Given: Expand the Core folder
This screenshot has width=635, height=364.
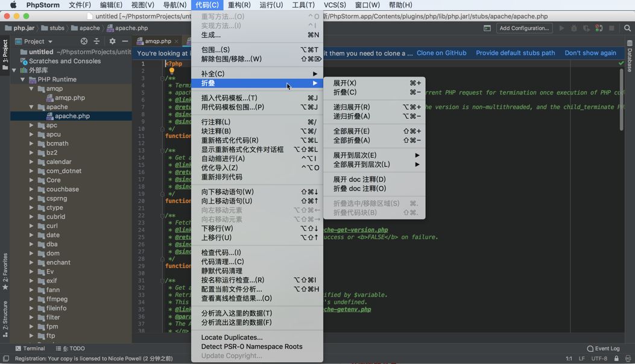Looking at the screenshot, I should [31, 180].
